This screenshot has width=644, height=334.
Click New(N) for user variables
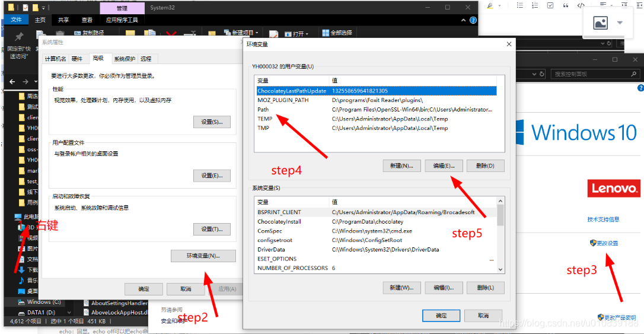[x=401, y=166]
